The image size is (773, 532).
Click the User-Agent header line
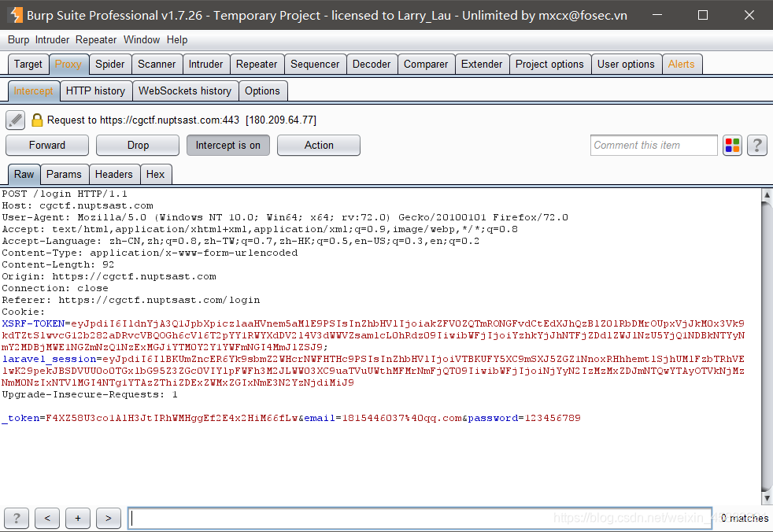click(285, 217)
